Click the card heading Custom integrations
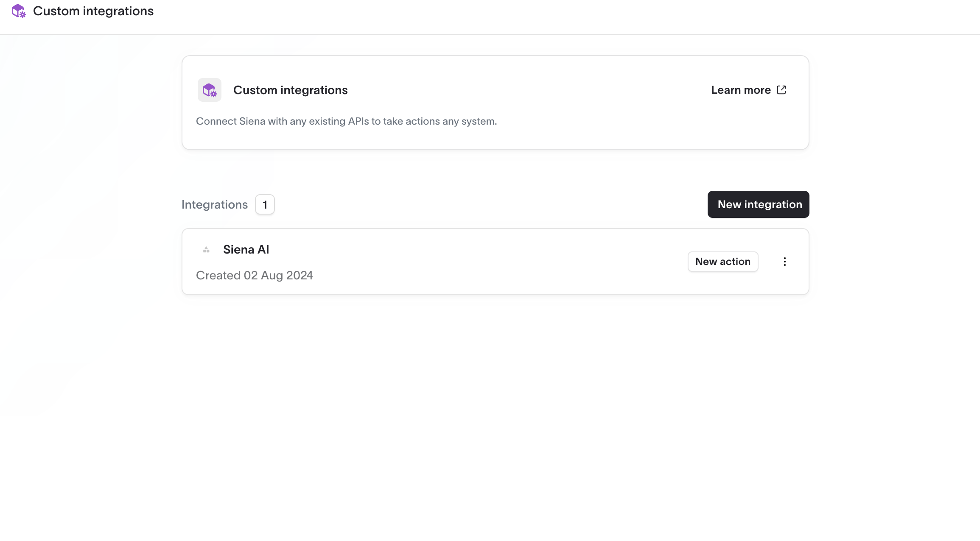 (291, 90)
